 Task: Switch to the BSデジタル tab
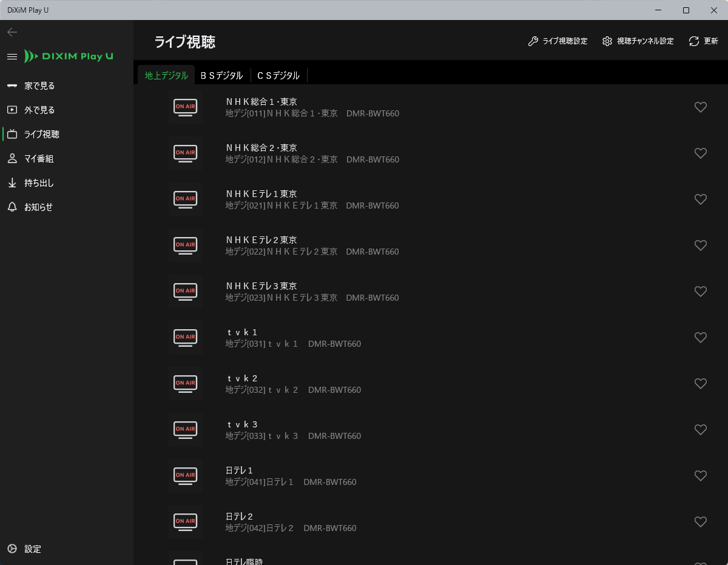pos(221,76)
